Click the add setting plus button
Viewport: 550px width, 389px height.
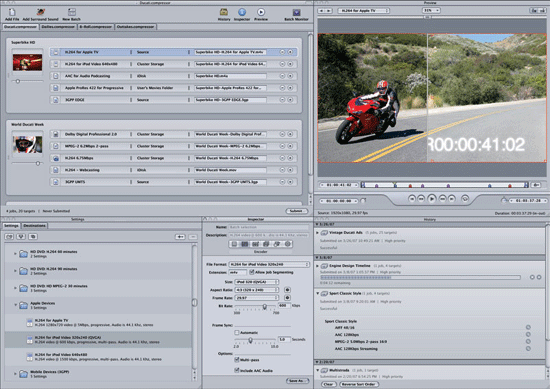180,237
